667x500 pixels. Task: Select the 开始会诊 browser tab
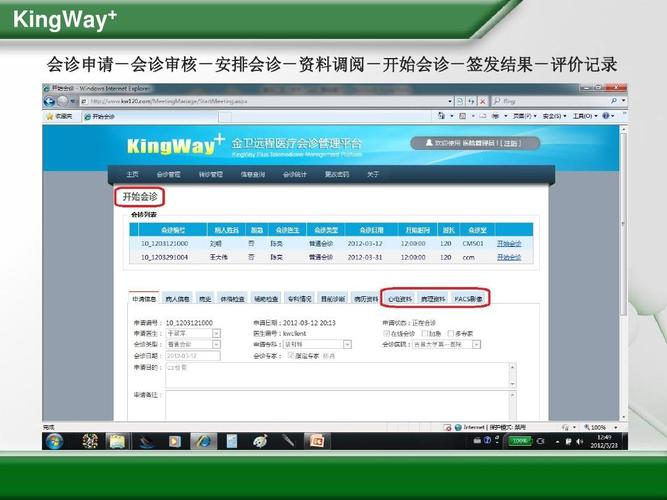click(150, 117)
